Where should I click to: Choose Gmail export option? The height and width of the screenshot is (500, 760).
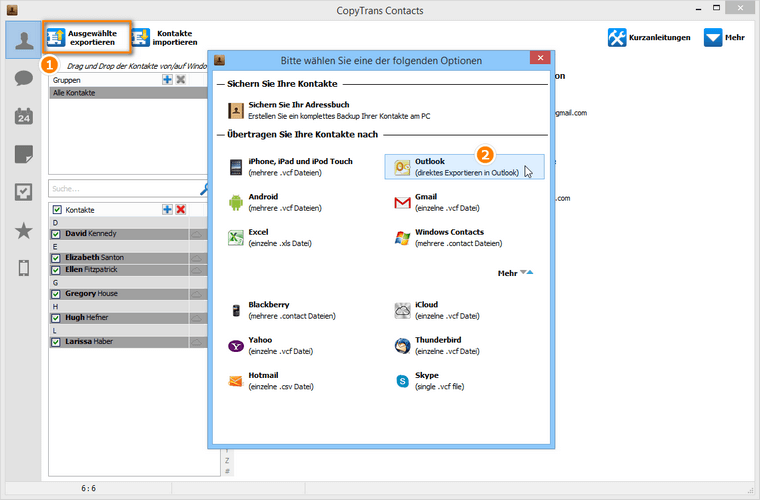437,202
